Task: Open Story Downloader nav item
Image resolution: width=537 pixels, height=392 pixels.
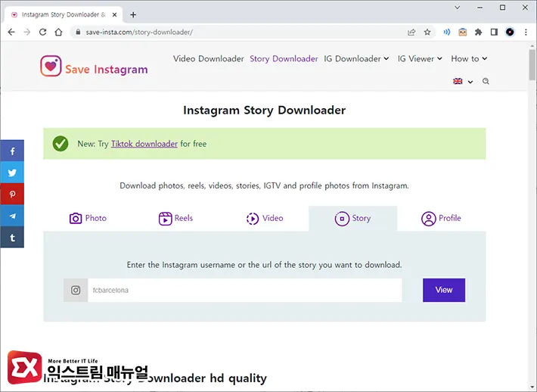Action: 284,58
